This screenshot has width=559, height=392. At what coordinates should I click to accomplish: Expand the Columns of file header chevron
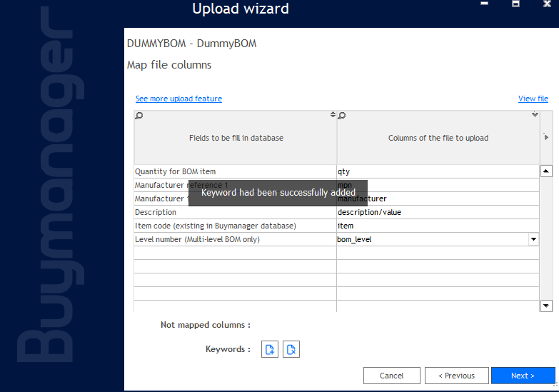coord(535,115)
